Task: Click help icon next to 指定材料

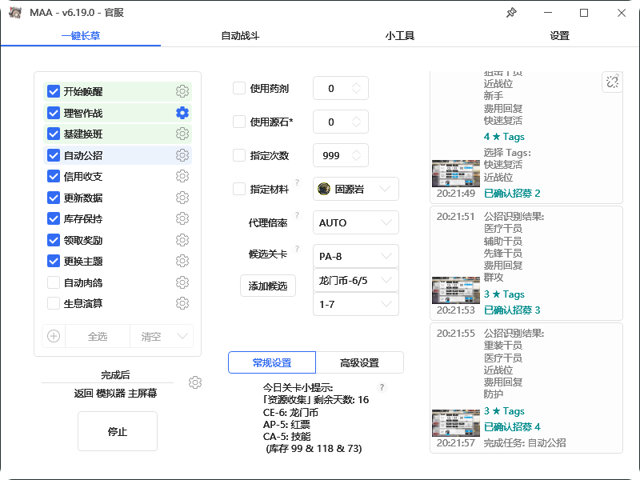Action: pos(297,182)
